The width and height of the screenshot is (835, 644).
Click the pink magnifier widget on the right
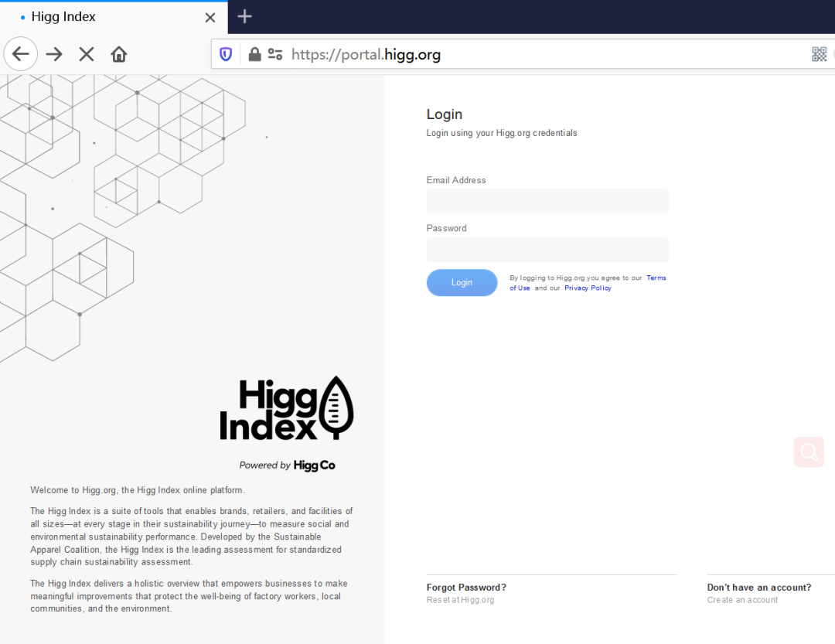pyautogui.click(x=809, y=452)
